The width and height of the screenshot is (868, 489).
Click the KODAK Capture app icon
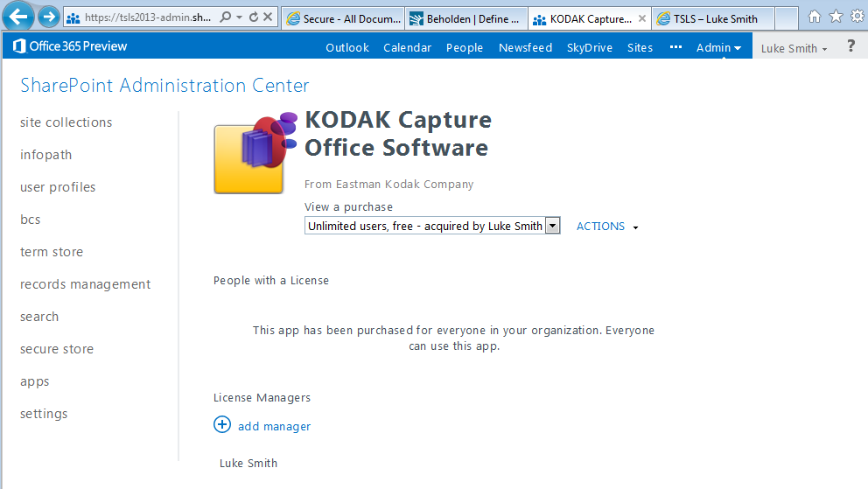point(255,154)
